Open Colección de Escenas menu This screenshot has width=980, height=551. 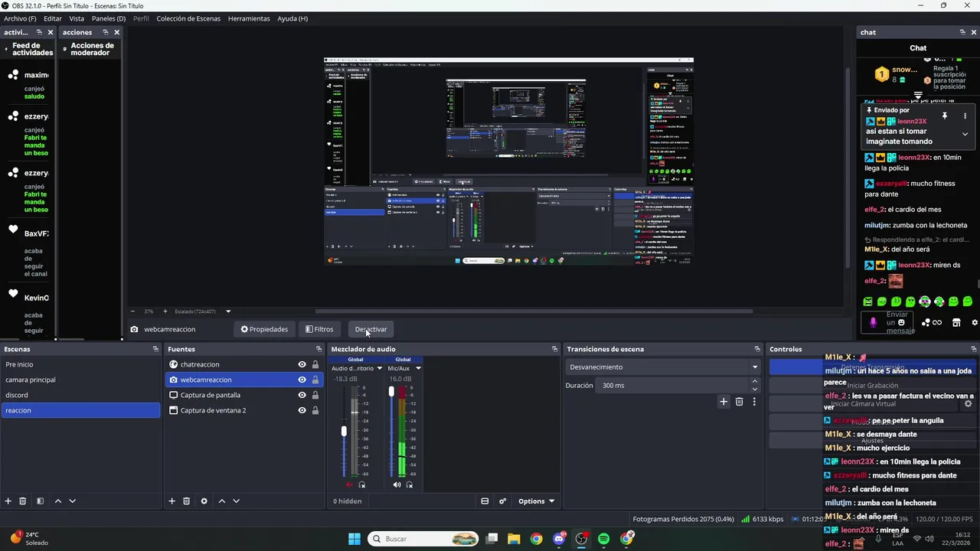click(x=188, y=18)
